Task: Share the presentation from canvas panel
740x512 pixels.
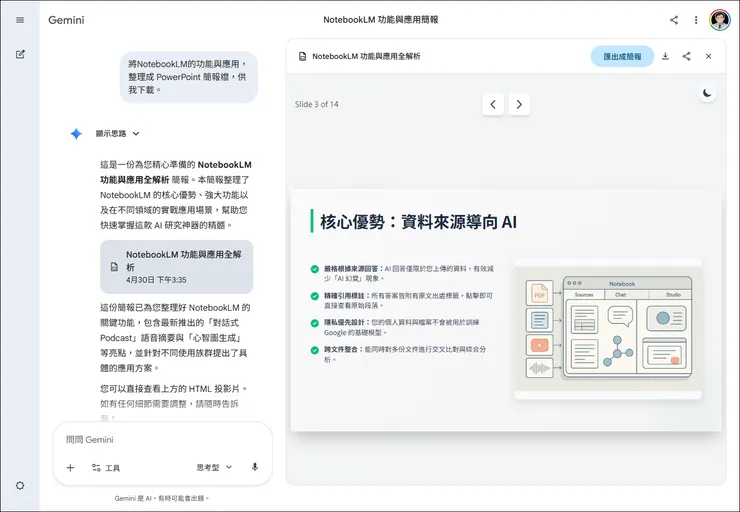Action: pos(686,56)
